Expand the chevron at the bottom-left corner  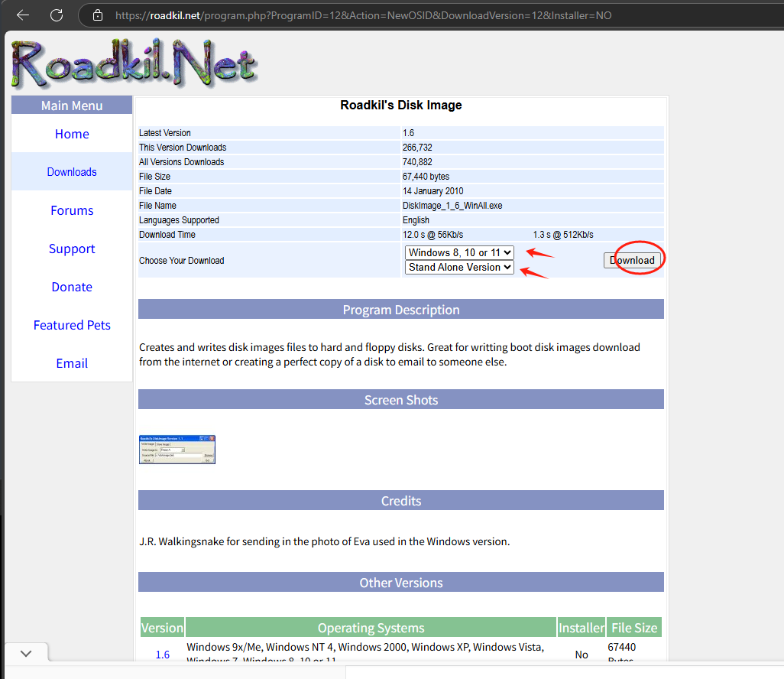(26, 654)
